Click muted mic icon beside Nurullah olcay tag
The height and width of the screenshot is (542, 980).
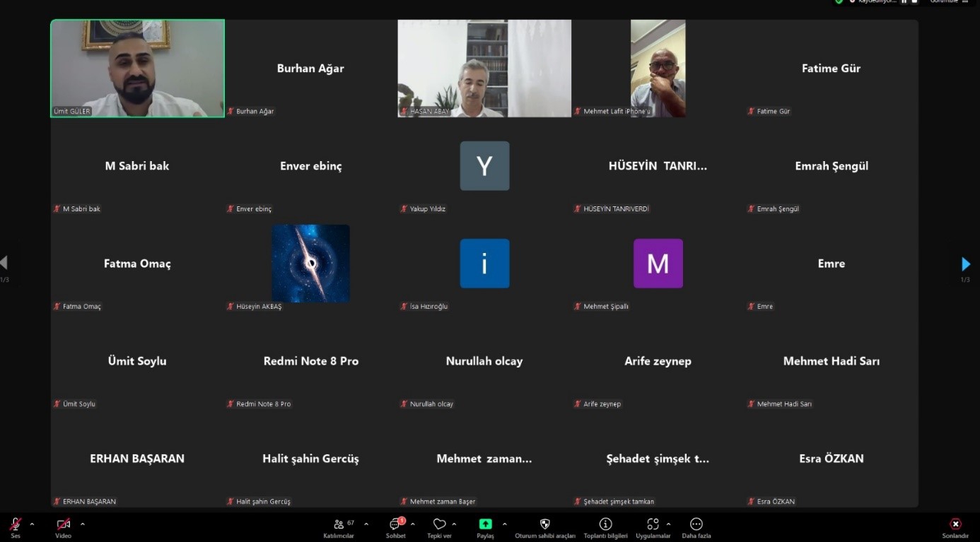click(x=404, y=403)
